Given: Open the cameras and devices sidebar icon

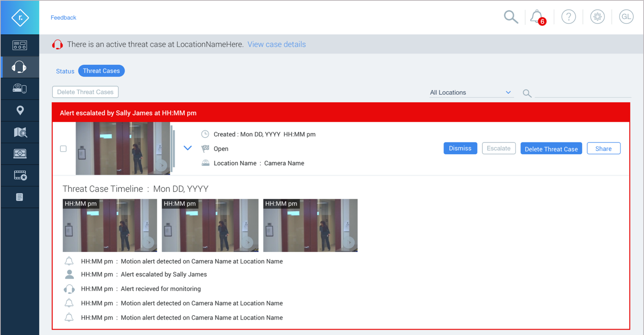Looking at the screenshot, I should pos(20,88).
